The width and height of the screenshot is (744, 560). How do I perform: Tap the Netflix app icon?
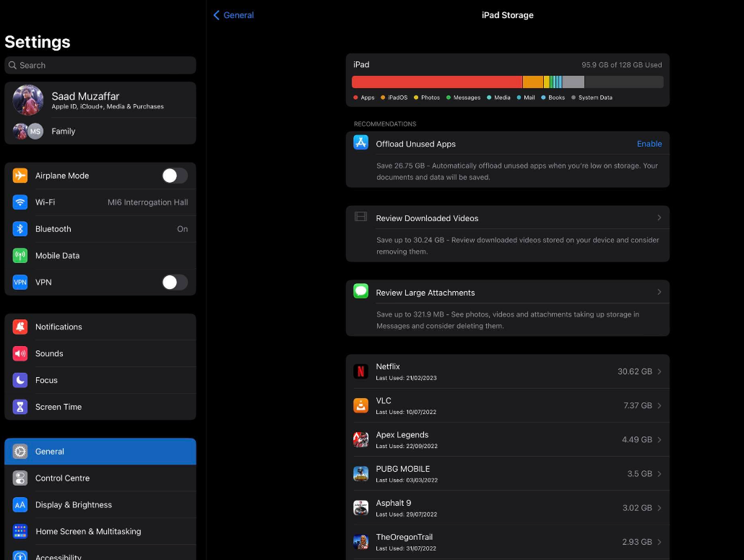[x=360, y=371]
